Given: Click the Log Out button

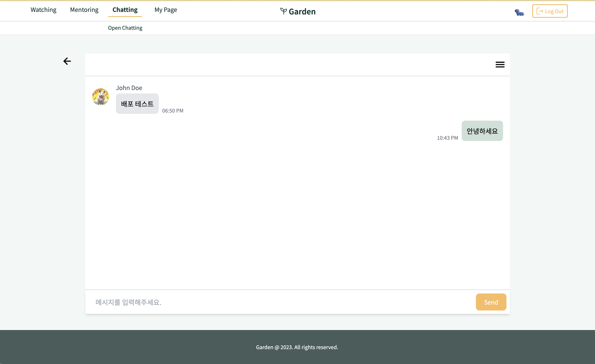Looking at the screenshot, I should [550, 11].
